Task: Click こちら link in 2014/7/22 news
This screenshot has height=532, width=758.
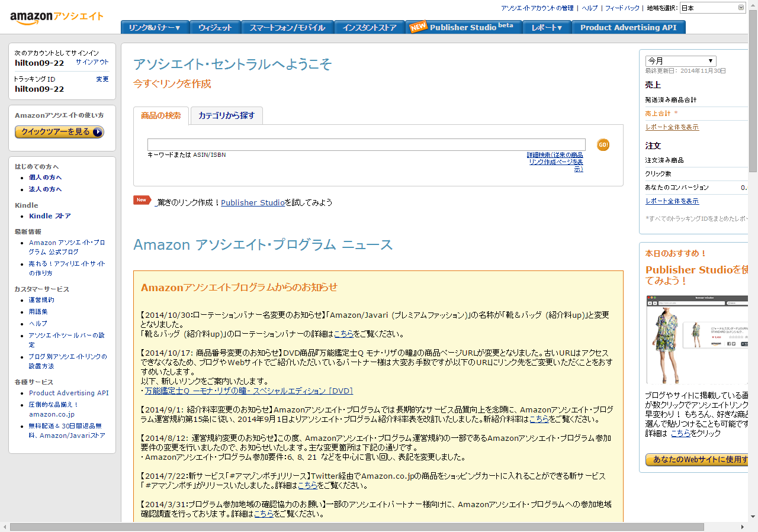Action: tap(307, 486)
